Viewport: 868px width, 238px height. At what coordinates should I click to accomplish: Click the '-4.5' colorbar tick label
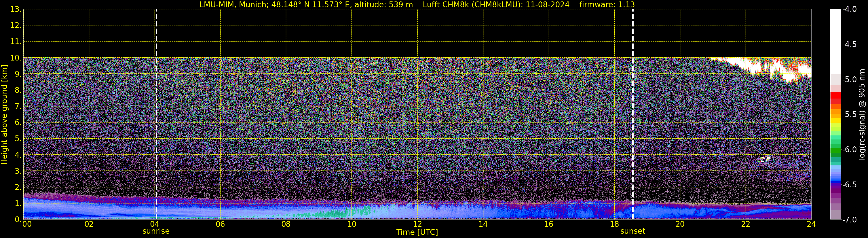click(x=849, y=44)
